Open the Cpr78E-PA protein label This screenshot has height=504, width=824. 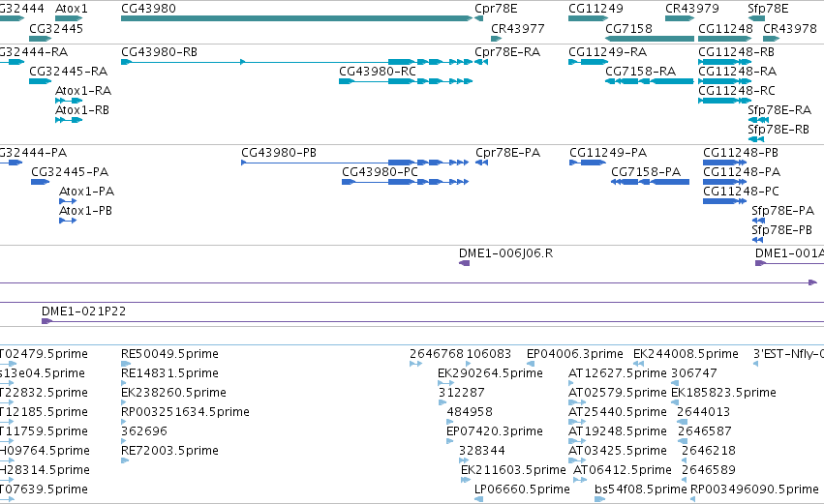point(507,153)
